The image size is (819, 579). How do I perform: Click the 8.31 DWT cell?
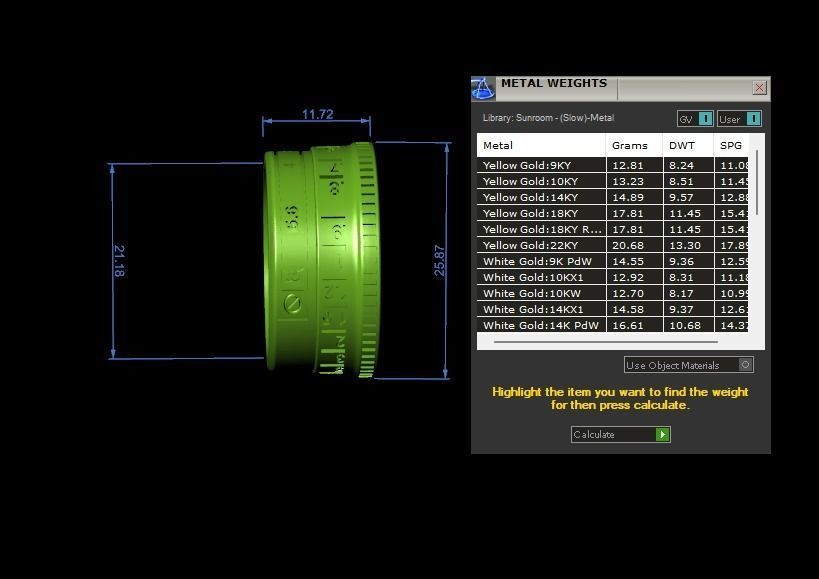click(688, 277)
